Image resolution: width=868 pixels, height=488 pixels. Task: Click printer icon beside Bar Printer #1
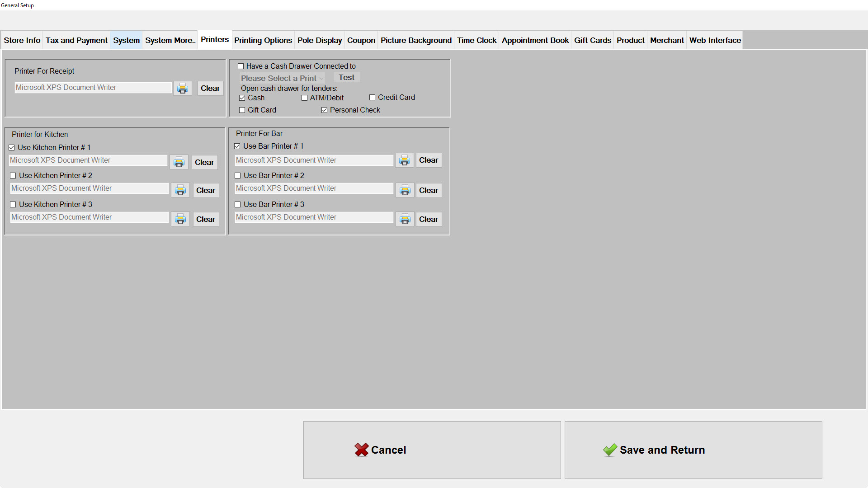coord(405,160)
